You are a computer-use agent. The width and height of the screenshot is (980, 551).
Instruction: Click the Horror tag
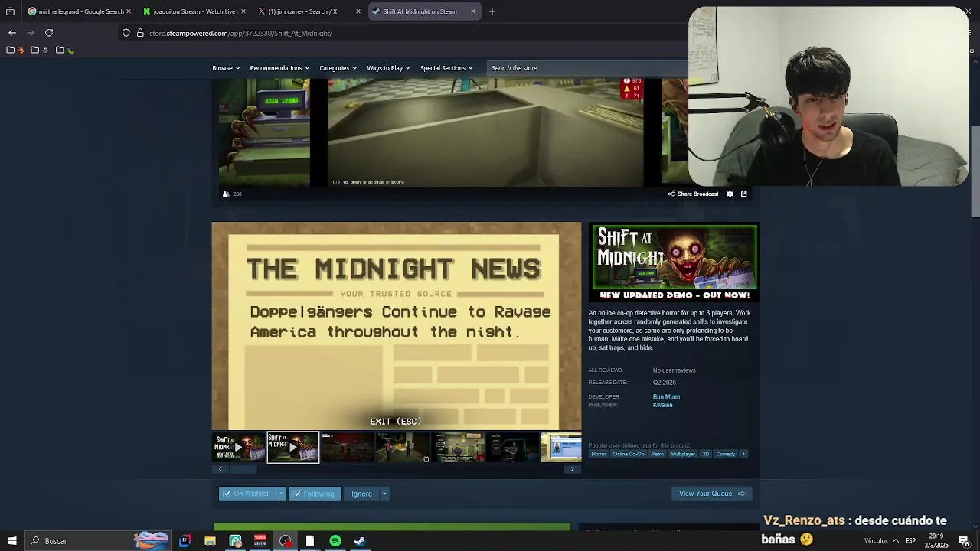[x=599, y=454]
